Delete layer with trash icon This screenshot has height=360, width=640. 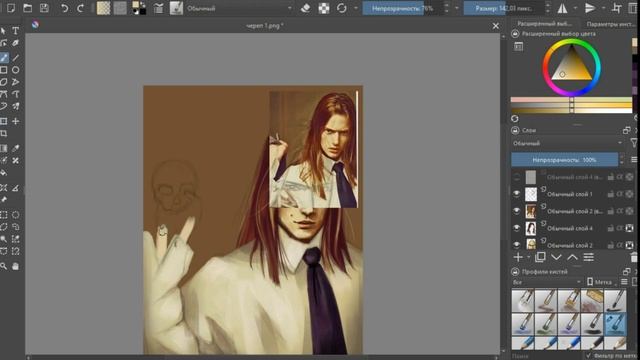click(634, 257)
